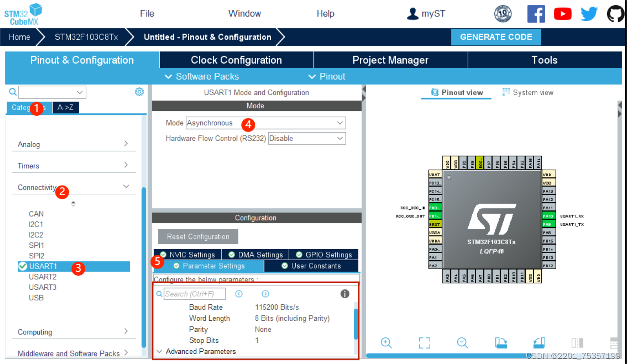The width and height of the screenshot is (627, 364).
Task: Zoom in on the pinout view
Action: pyautogui.click(x=386, y=343)
